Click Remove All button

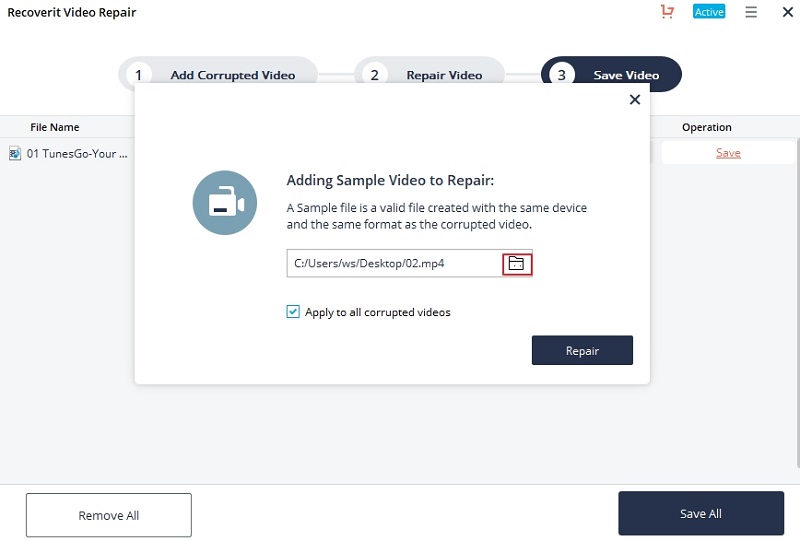pos(109,515)
